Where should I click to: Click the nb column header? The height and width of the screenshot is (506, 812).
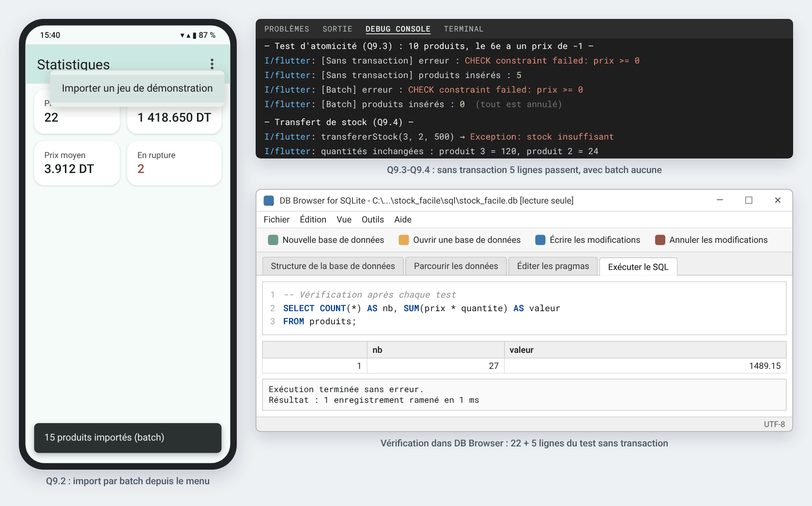436,350
